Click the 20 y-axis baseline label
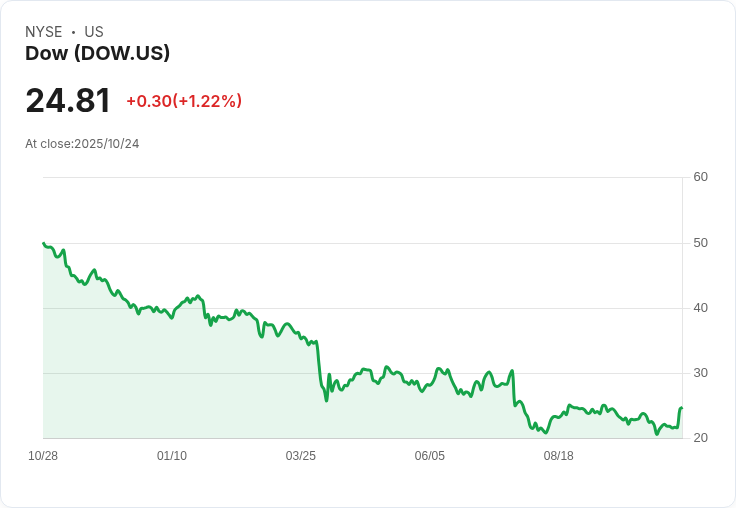 click(701, 438)
